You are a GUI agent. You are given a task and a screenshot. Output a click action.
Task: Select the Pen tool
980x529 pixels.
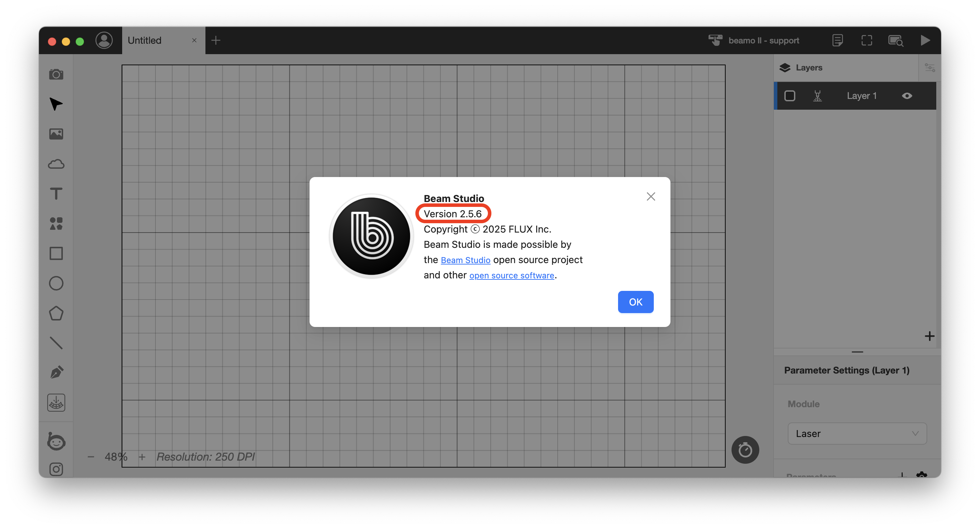[56, 372]
